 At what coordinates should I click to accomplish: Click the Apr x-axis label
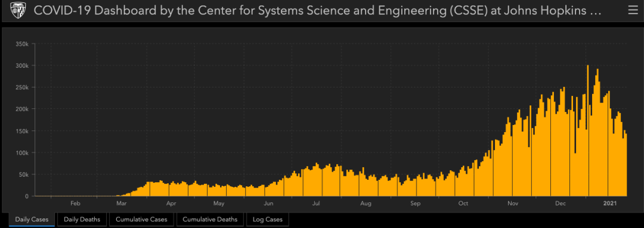tap(171, 203)
